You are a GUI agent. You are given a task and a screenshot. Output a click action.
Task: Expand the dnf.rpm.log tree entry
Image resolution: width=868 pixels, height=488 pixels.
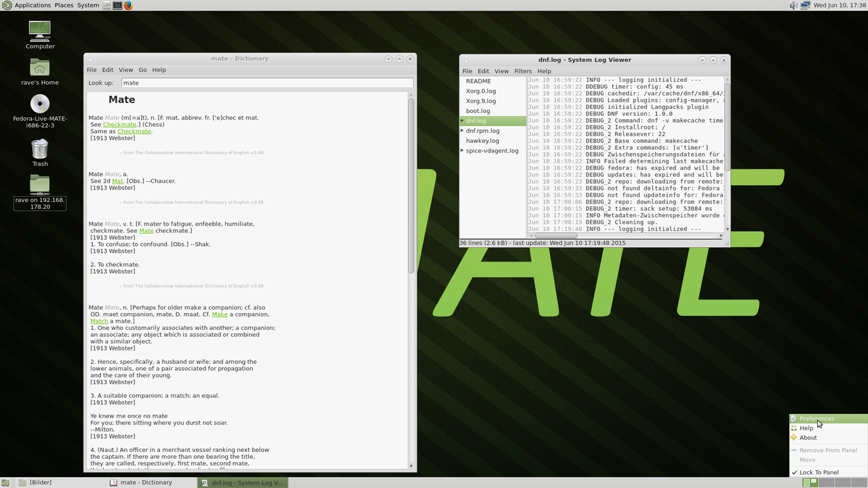pyautogui.click(x=462, y=131)
